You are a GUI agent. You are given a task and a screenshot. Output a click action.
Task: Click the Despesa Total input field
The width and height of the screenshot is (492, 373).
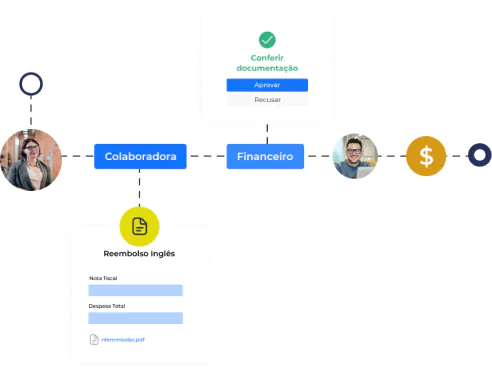coord(135,318)
